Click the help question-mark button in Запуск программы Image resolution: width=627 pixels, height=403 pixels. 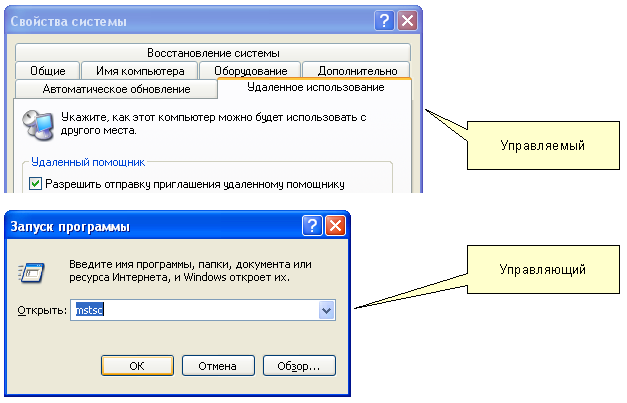click(x=312, y=226)
